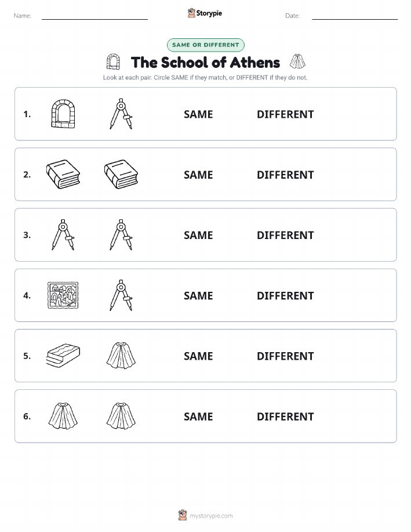Choose SAME for row 6
This screenshot has width=411, height=532.
click(198, 417)
